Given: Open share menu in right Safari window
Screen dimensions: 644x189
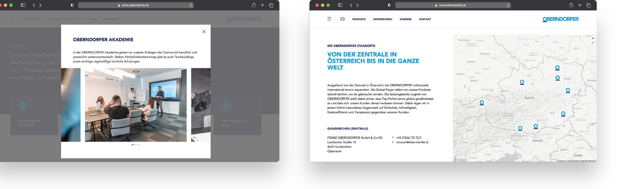Looking at the screenshot, I should click(571, 5).
